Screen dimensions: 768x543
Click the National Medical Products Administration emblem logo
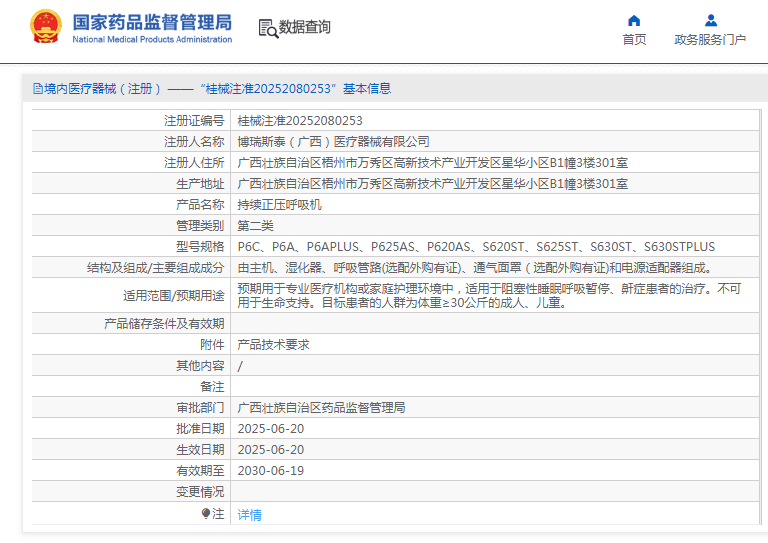coord(44,26)
